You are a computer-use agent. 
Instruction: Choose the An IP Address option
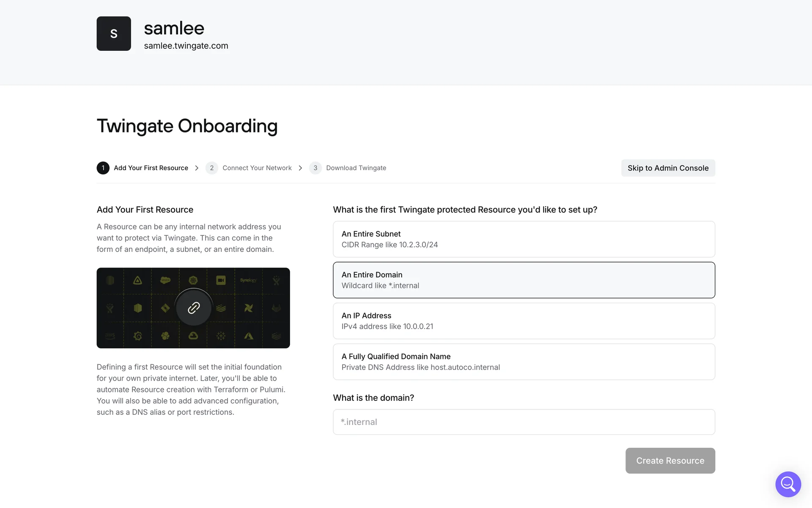coord(524,321)
